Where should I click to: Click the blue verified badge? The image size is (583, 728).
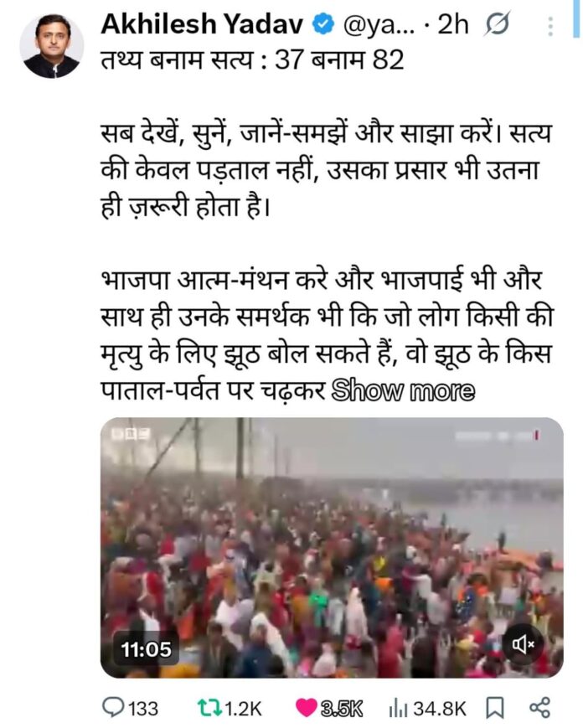coord(323,24)
